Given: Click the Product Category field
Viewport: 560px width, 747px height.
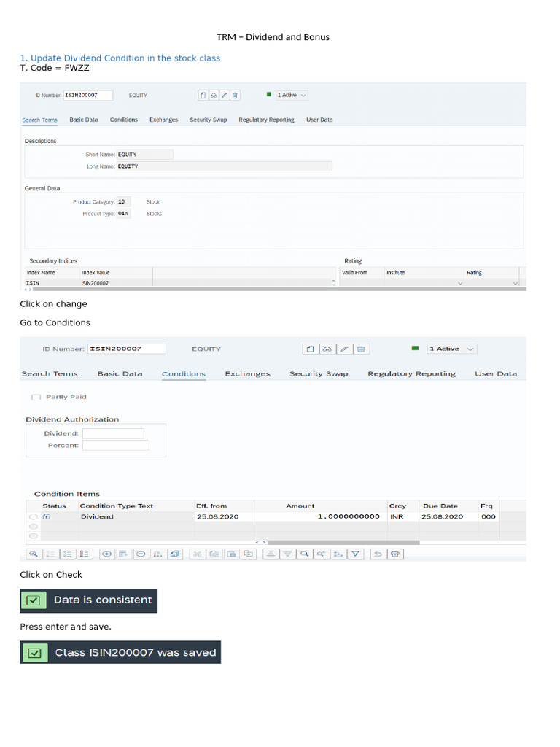Looking at the screenshot, I should (x=123, y=202).
